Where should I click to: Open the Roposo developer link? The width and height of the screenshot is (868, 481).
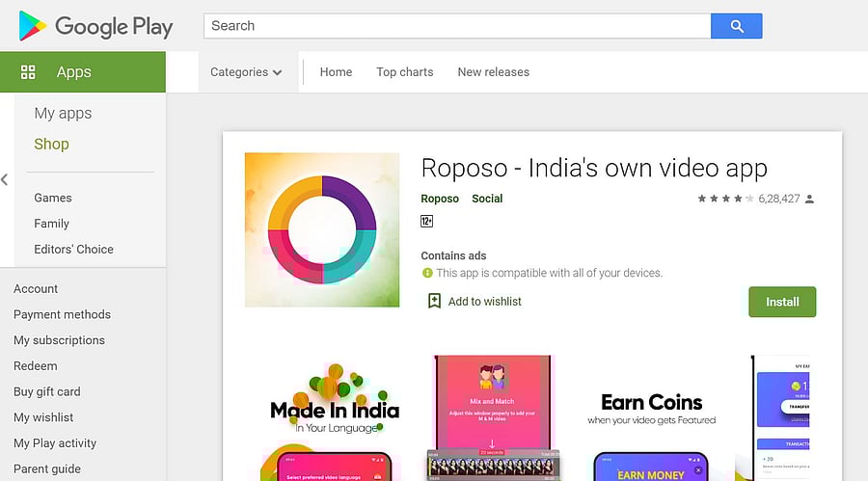click(x=440, y=199)
